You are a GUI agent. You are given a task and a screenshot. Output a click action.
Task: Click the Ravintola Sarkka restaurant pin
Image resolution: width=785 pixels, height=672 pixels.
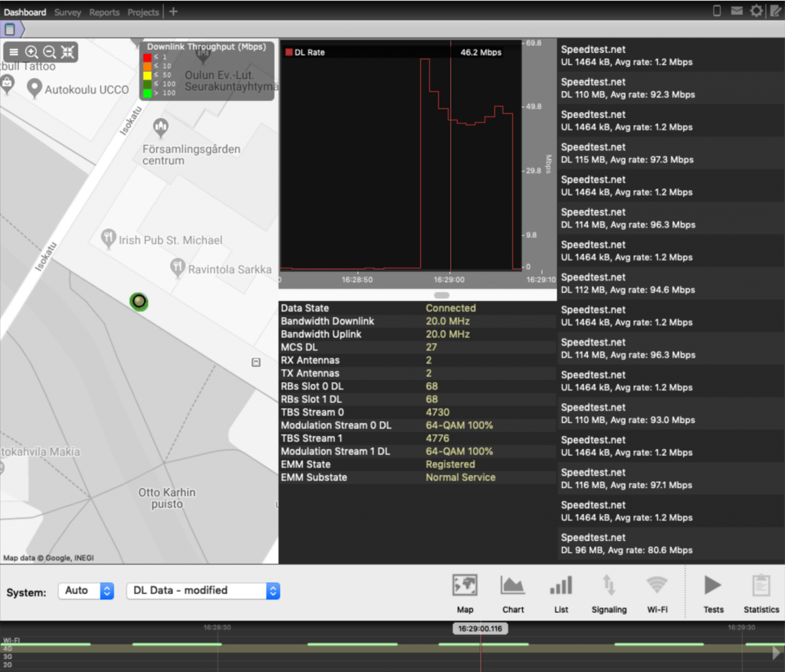178,267
